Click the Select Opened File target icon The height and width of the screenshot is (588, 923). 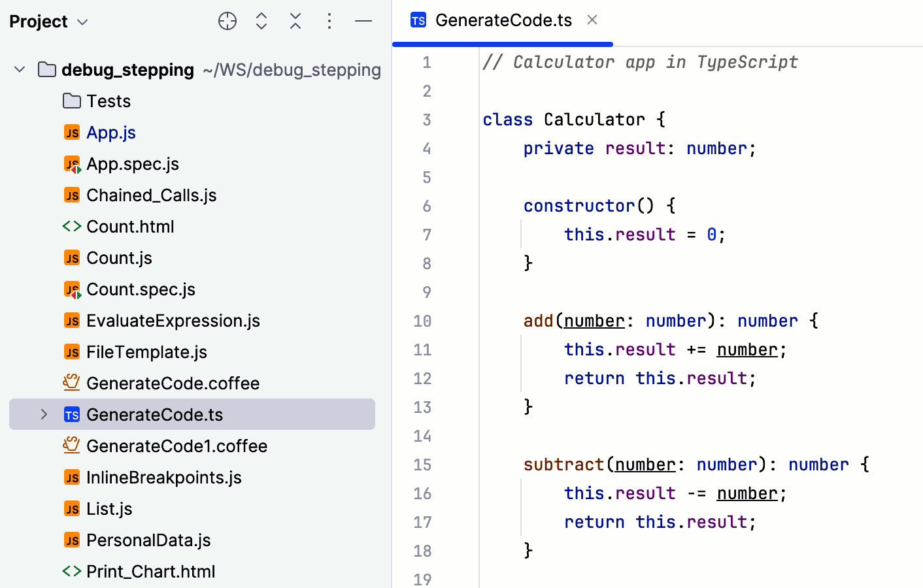227,21
